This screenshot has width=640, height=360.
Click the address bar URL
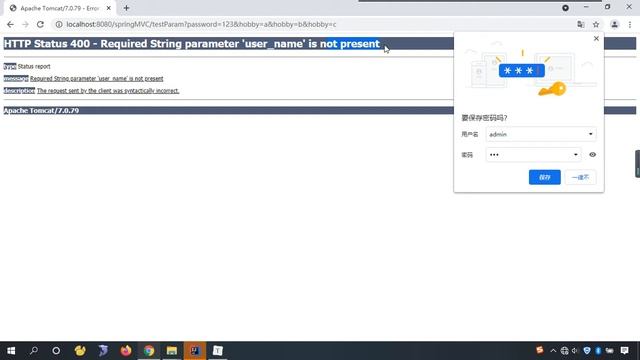pyautogui.click(x=201, y=24)
